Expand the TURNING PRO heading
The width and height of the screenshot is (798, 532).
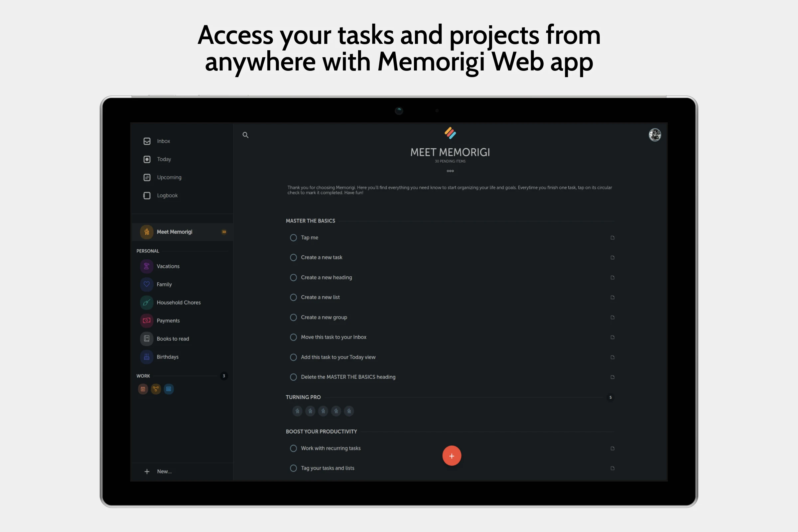click(x=303, y=397)
